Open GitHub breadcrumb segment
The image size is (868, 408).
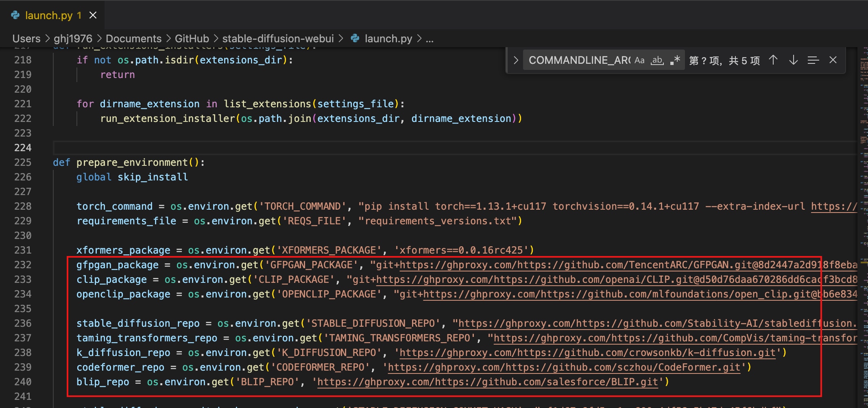(192, 39)
